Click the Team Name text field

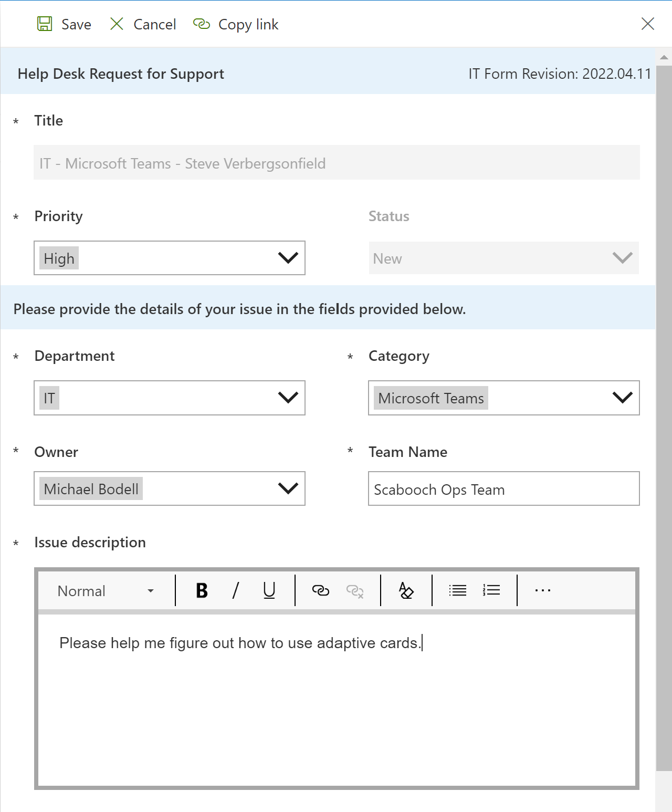pos(504,488)
